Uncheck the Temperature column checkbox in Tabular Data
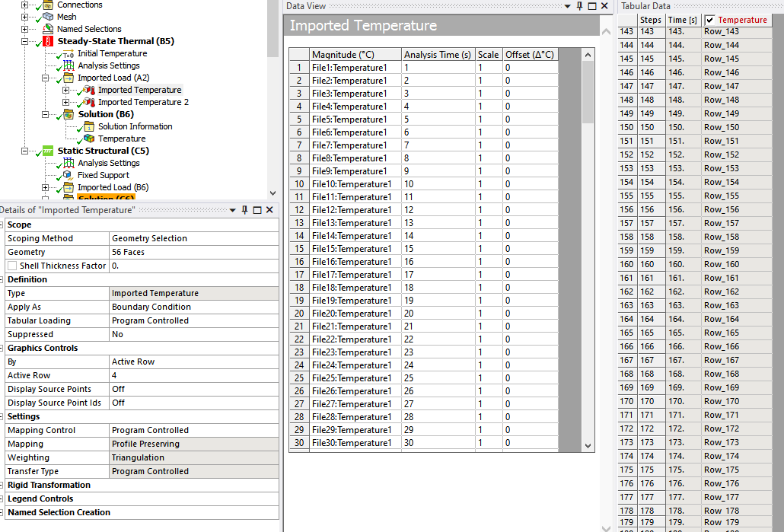Screen dimensions: 784x532 710,20
